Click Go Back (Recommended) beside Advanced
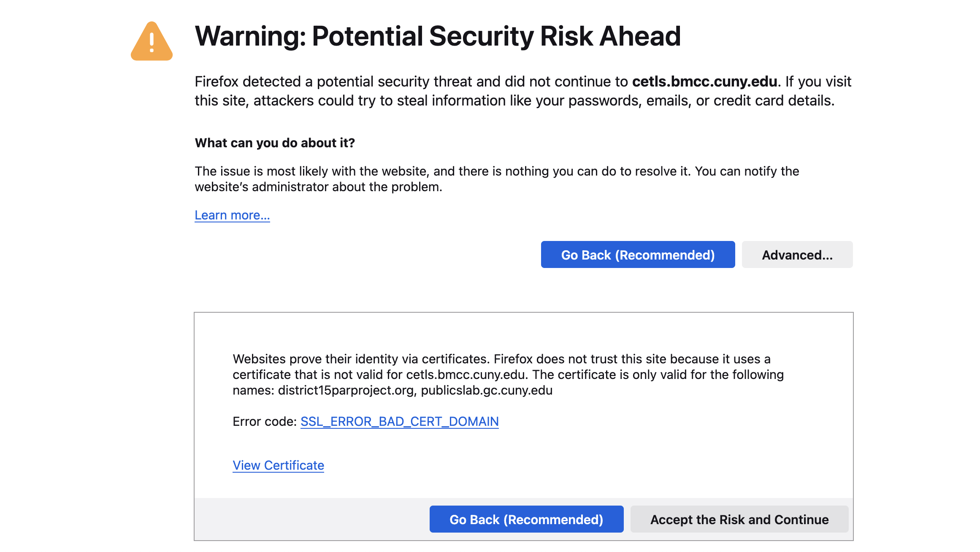This screenshot has width=980, height=552. coord(638,254)
